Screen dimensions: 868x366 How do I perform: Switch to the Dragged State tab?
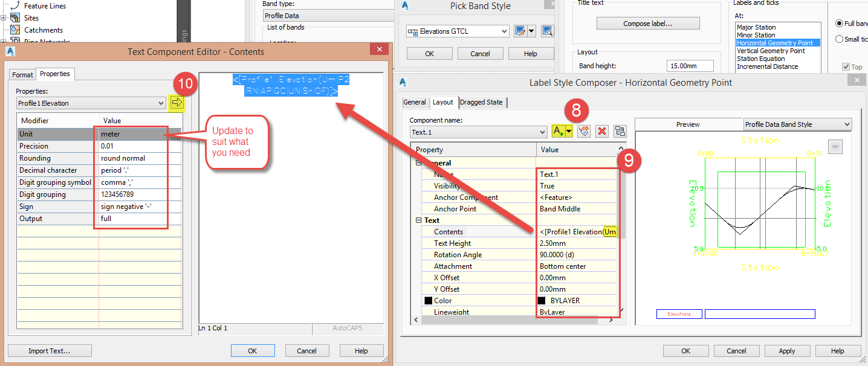(x=481, y=102)
